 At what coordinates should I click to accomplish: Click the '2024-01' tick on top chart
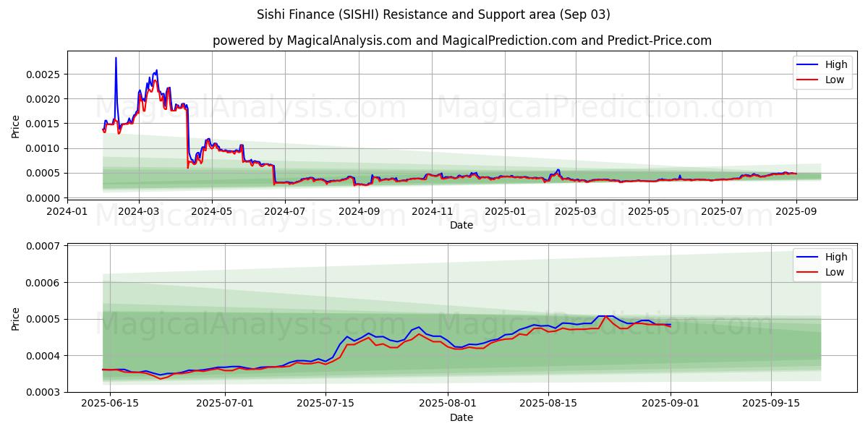68,211
